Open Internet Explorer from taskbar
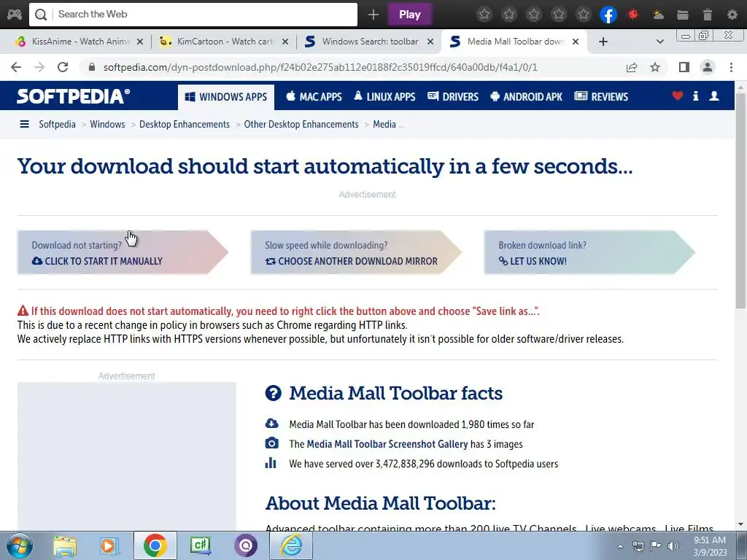 pos(291,545)
